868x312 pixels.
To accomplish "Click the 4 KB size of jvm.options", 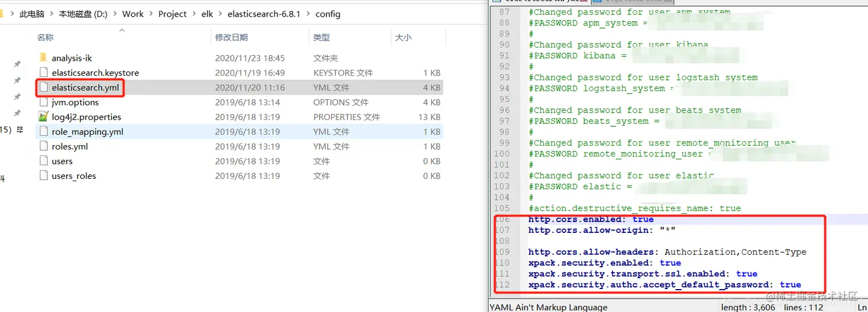I will 431,102.
